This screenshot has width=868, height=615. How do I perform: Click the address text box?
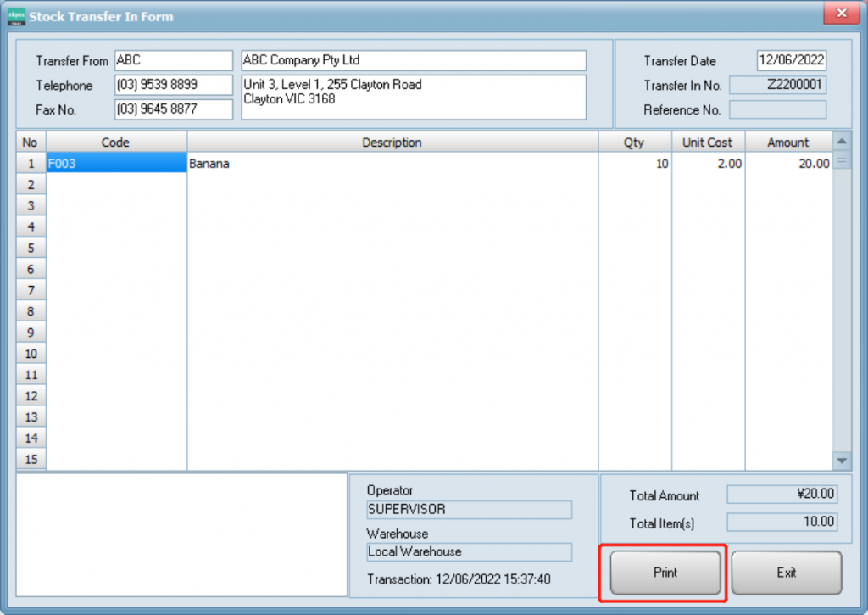414,98
